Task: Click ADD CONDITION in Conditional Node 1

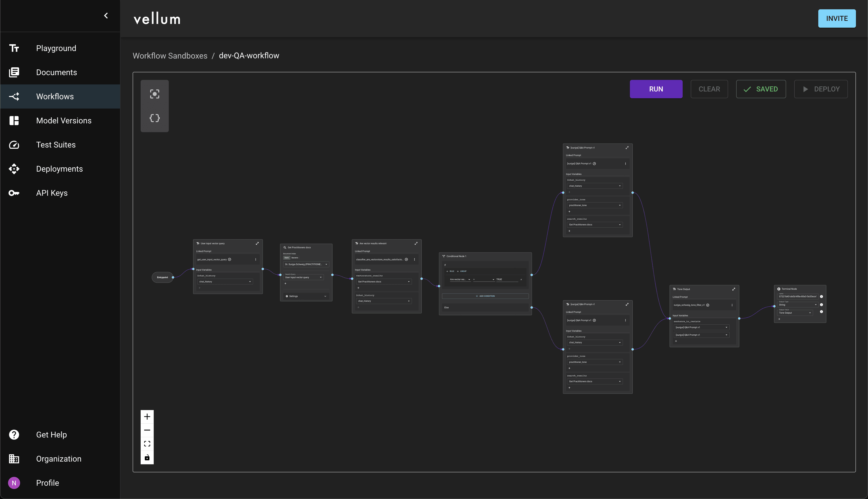Action: tap(485, 296)
